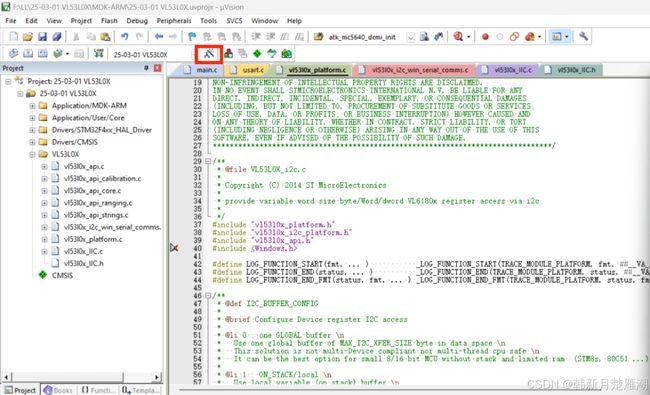Open the Functions panel tab

click(x=98, y=390)
